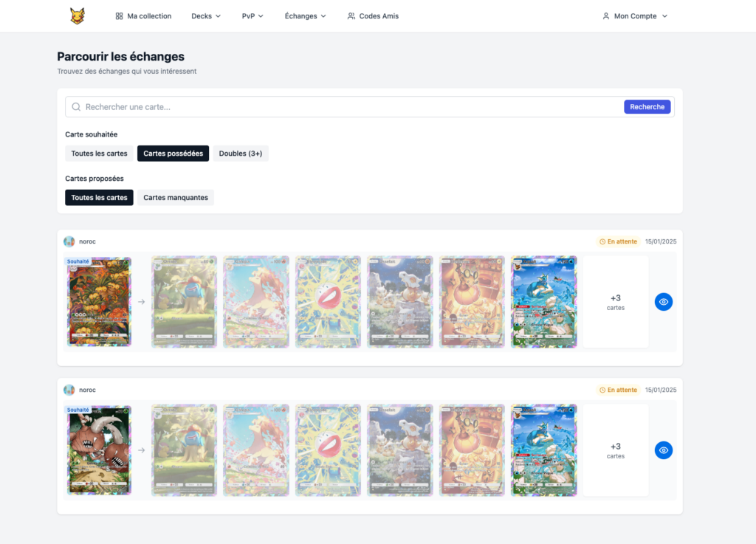
Task: Select the 15/01/2025 date on second trade
Action: pyautogui.click(x=661, y=390)
